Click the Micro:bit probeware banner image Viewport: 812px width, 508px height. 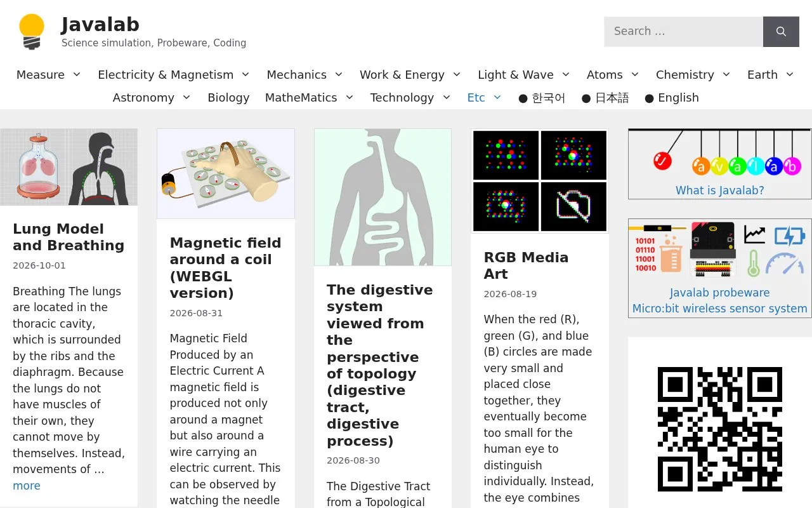pos(720,250)
